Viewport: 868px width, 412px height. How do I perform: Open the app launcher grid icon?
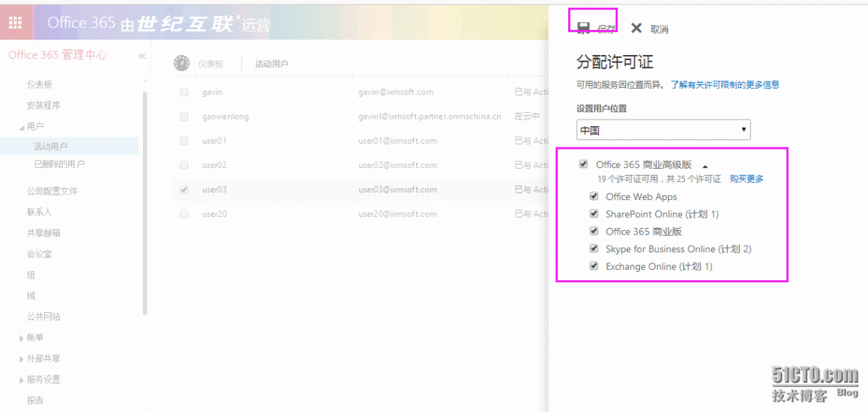(x=16, y=23)
